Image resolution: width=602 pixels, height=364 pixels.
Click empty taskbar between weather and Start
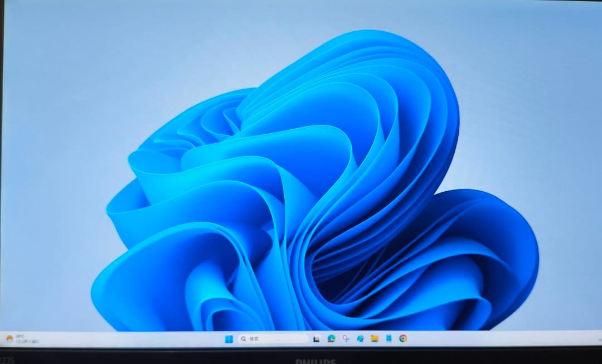128,339
